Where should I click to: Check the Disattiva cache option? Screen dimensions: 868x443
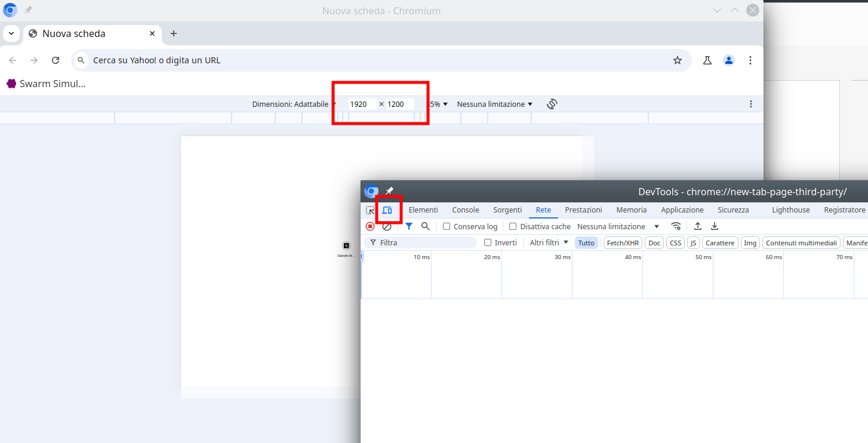pos(513,226)
